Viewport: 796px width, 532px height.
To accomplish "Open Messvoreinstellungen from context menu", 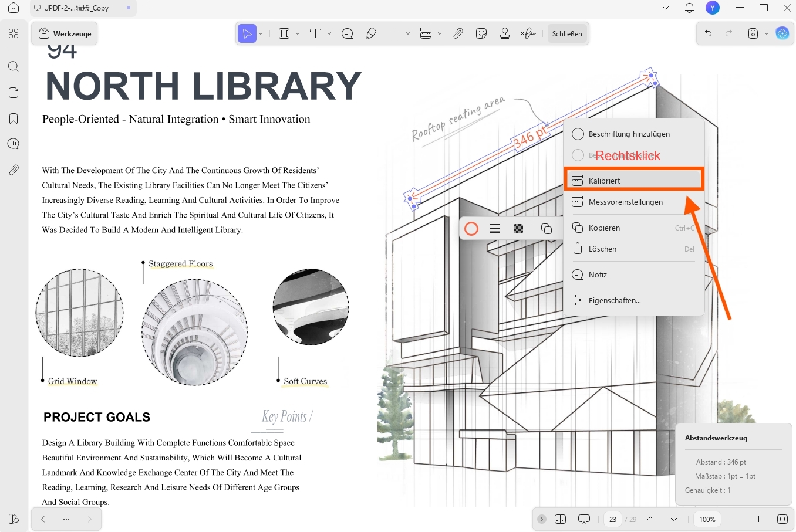I will point(634,202).
